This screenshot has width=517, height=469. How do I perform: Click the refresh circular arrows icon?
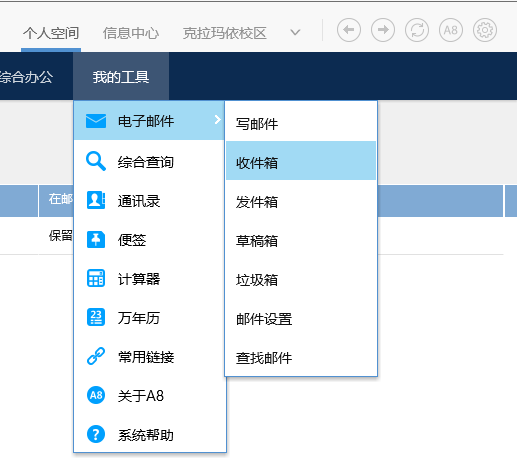click(x=417, y=30)
